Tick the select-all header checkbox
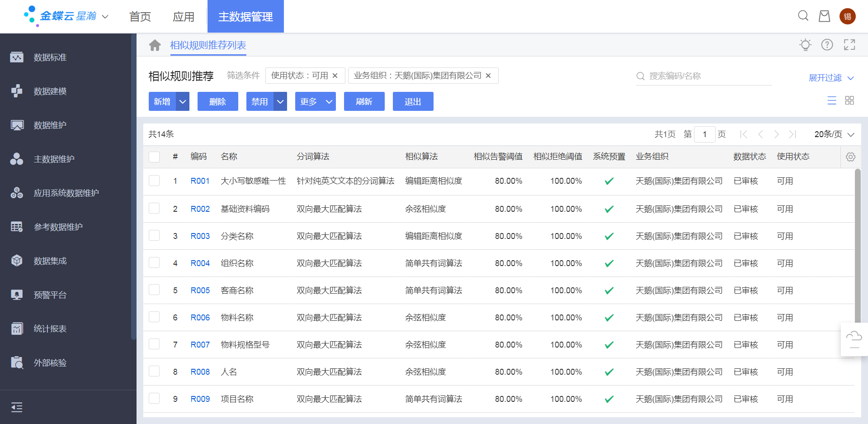The height and width of the screenshot is (424, 868). 154,157
